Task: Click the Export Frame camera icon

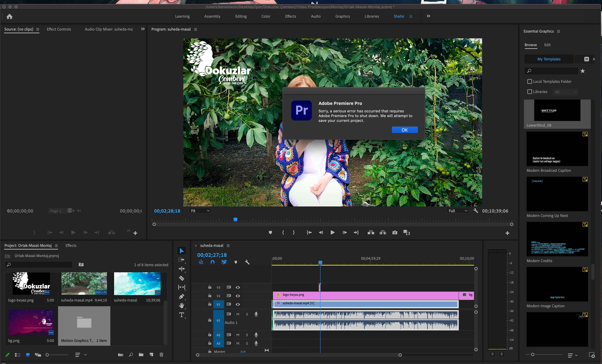Action: pyautogui.click(x=395, y=232)
